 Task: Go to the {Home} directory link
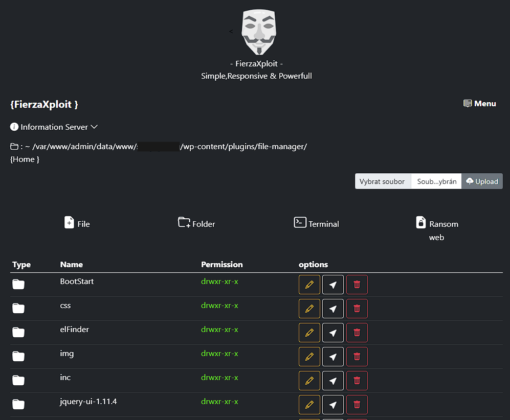[x=25, y=159]
